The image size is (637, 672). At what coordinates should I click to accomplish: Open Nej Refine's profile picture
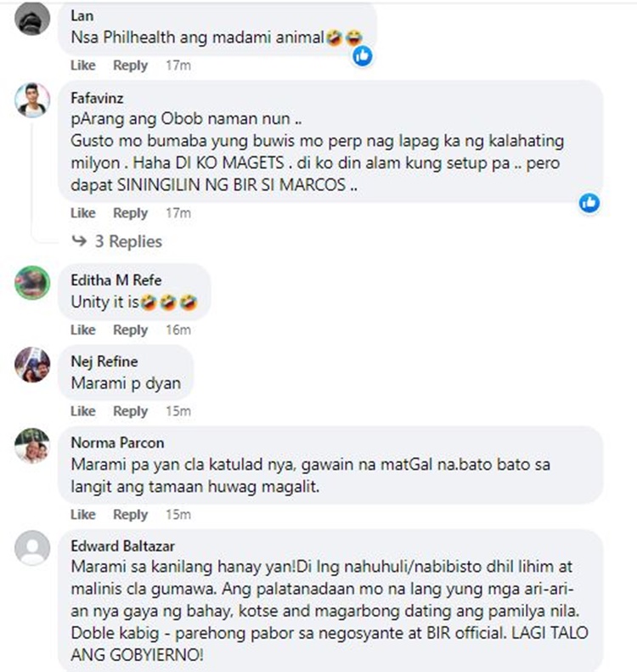[32, 364]
